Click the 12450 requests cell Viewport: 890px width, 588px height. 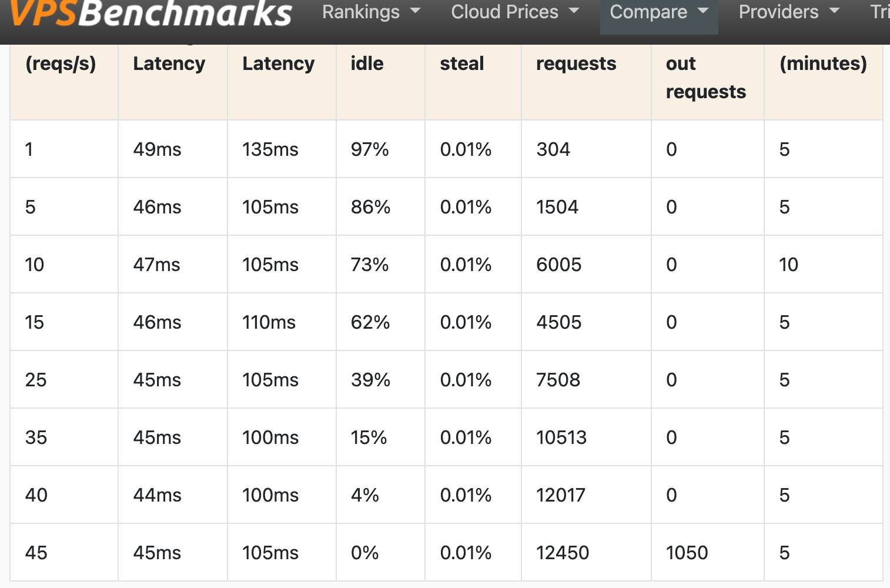[x=586, y=553]
